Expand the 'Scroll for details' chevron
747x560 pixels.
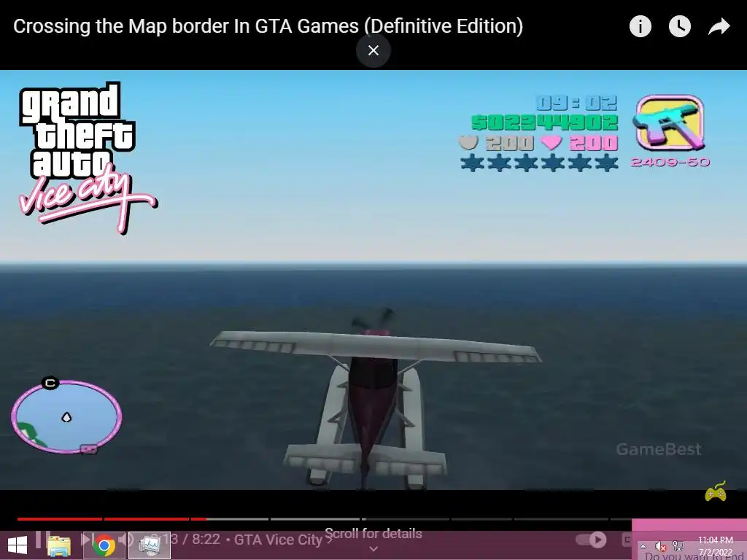tap(373, 549)
